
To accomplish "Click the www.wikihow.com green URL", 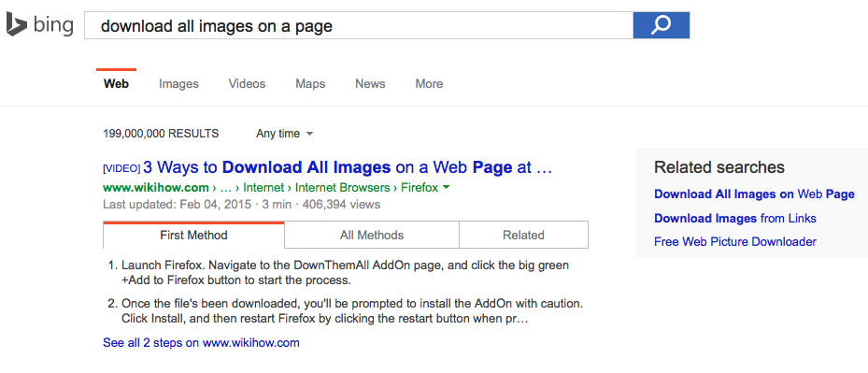I will tap(156, 187).
